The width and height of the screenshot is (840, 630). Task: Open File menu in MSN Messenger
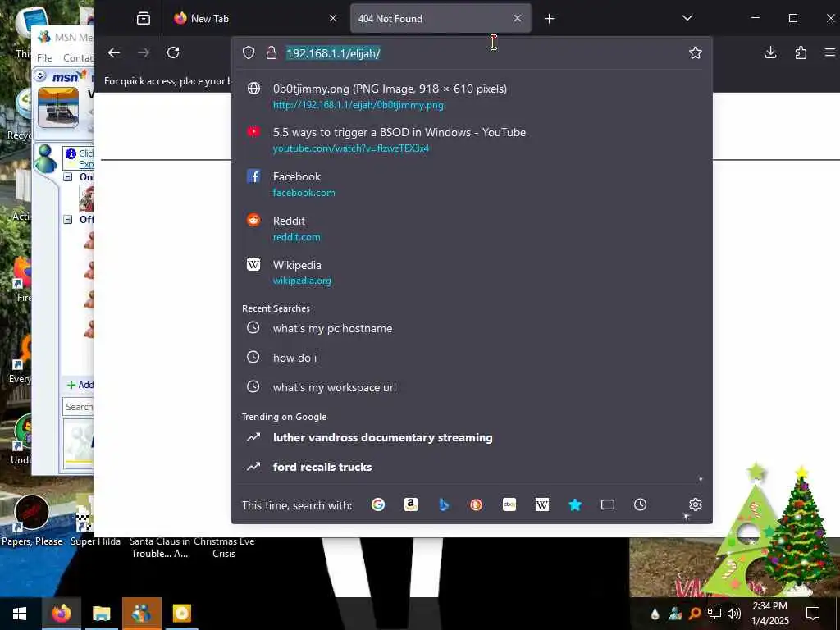(44, 58)
